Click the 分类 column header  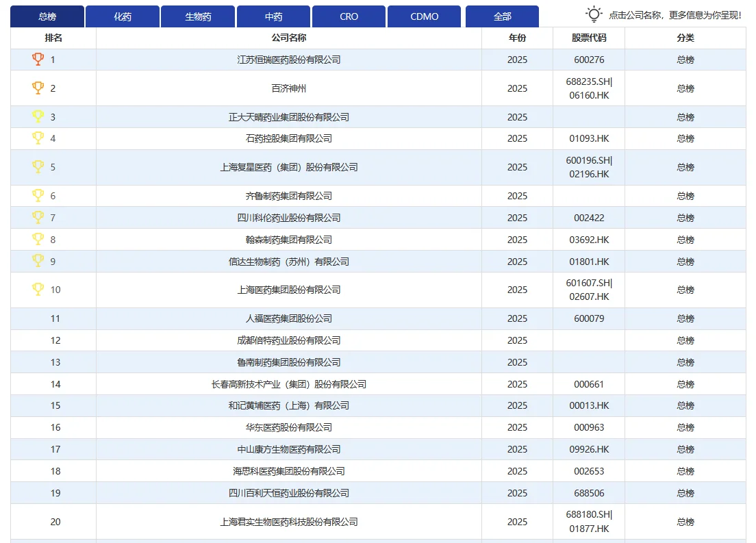[685, 38]
